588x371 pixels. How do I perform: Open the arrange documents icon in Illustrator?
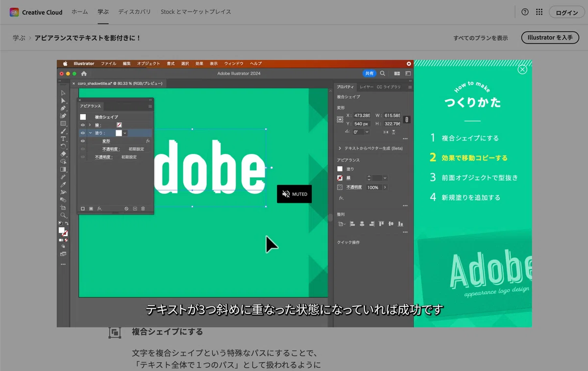pos(397,74)
